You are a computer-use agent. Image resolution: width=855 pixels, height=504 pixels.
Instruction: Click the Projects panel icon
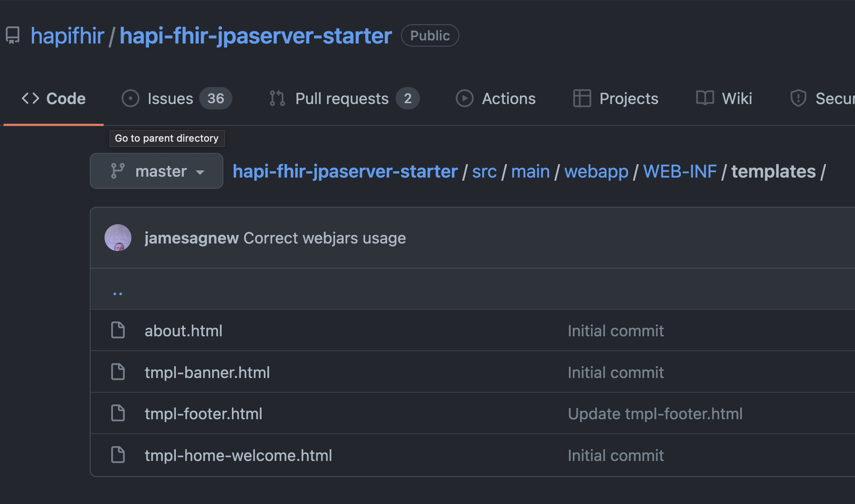tap(582, 98)
